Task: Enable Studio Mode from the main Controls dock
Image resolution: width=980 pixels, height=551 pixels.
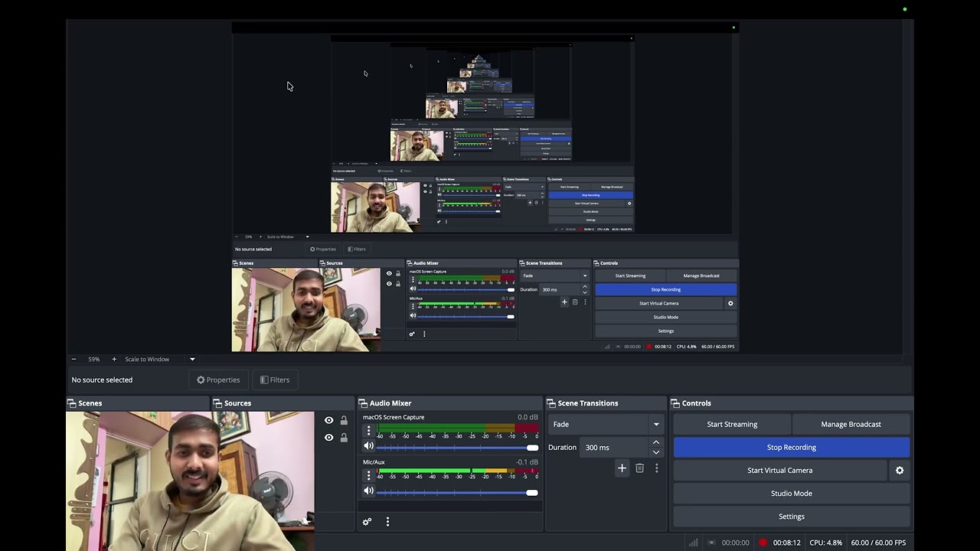Action: coord(792,493)
